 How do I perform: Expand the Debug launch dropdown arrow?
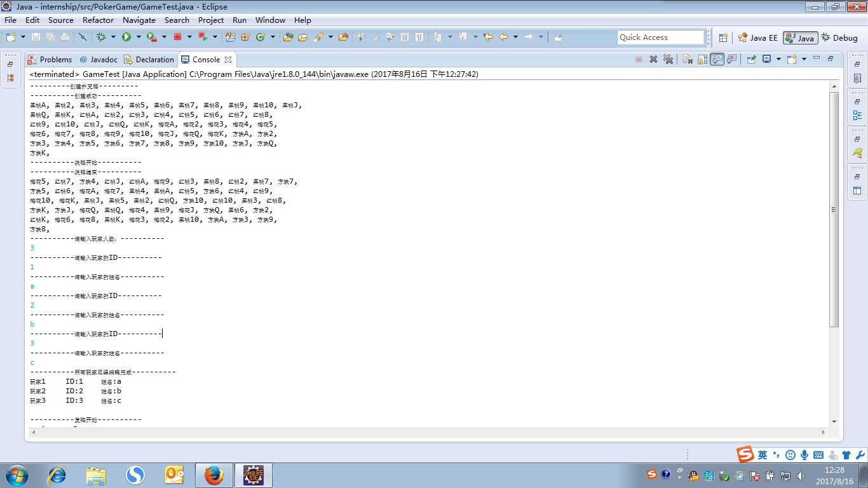point(112,37)
